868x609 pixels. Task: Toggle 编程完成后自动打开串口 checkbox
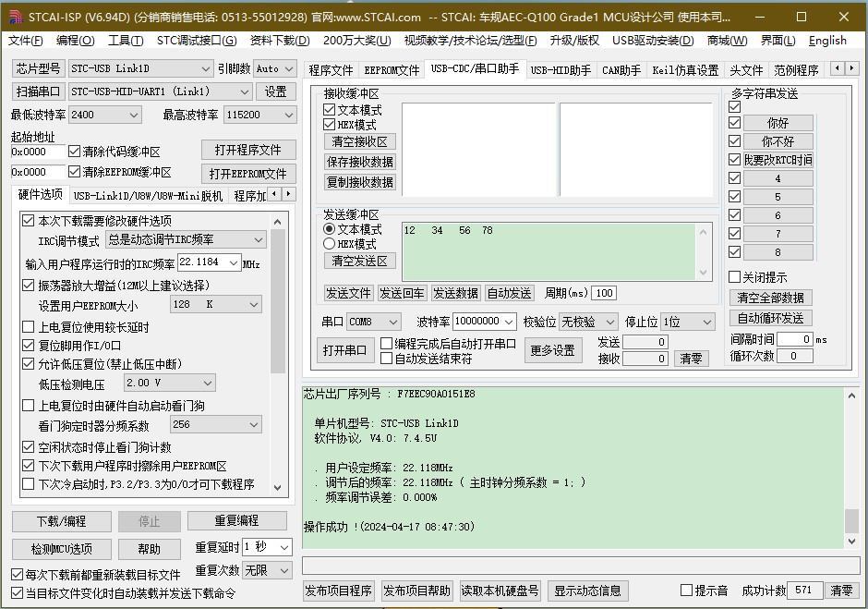point(386,344)
